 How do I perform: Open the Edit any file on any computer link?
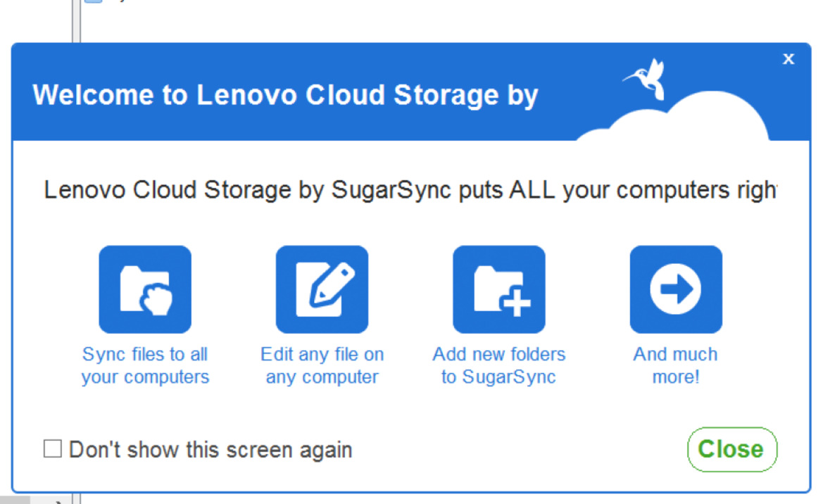[322, 365]
